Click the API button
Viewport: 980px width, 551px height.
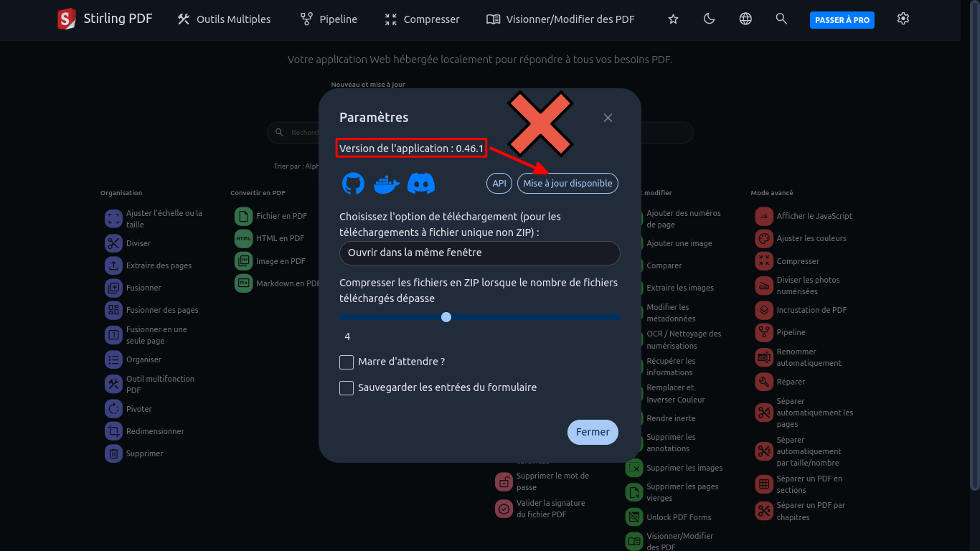coord(499,184)
